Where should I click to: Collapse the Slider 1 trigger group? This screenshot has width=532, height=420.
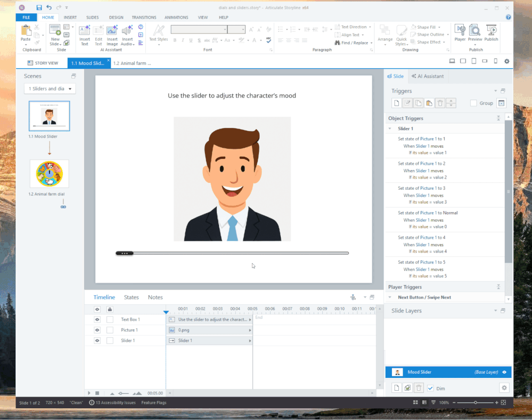point(390,128)
